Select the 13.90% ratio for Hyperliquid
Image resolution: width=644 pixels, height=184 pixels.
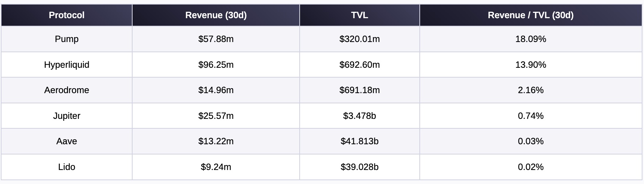[530, 65]
